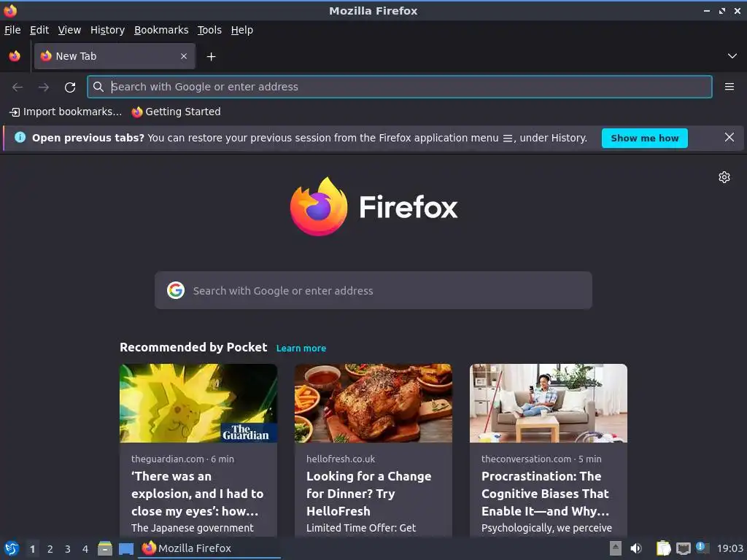
Task: Open the Edit menu
Action: [39, 30]
